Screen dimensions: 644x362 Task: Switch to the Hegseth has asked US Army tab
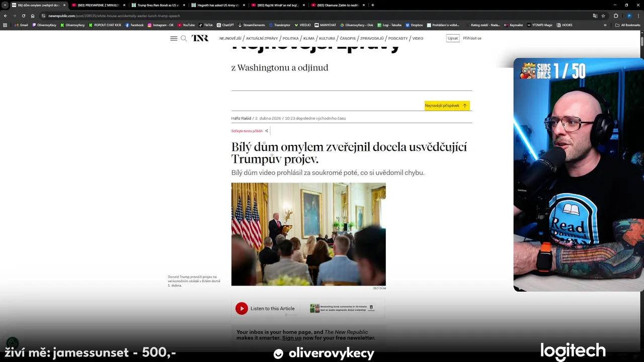[217, 5]
